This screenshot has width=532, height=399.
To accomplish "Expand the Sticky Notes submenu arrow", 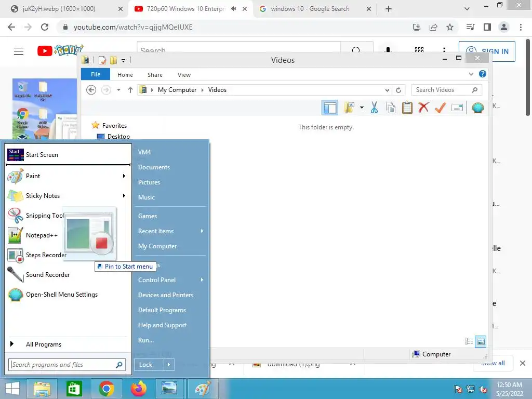I will (x=124, y=196).
